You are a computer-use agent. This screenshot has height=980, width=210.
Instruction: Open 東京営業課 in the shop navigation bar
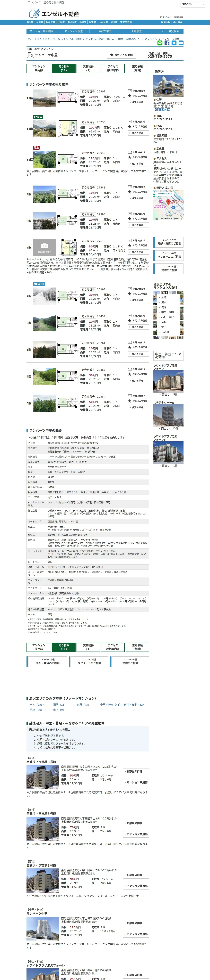126,22
